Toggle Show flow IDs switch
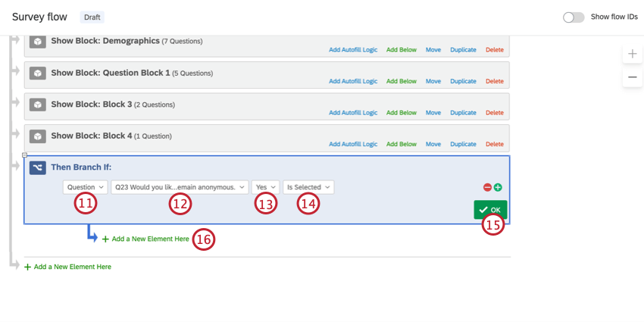 pos(574,17)
